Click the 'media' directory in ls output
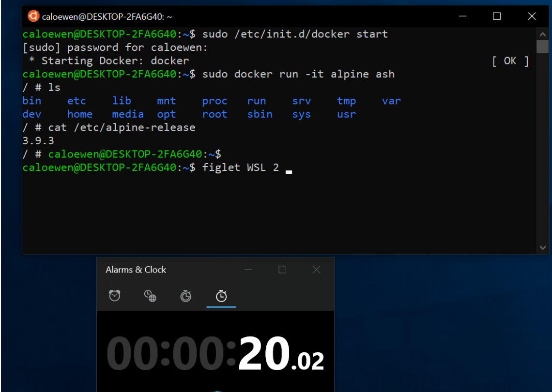This screenshot has height=392, width=552. [x=128, y=114]
